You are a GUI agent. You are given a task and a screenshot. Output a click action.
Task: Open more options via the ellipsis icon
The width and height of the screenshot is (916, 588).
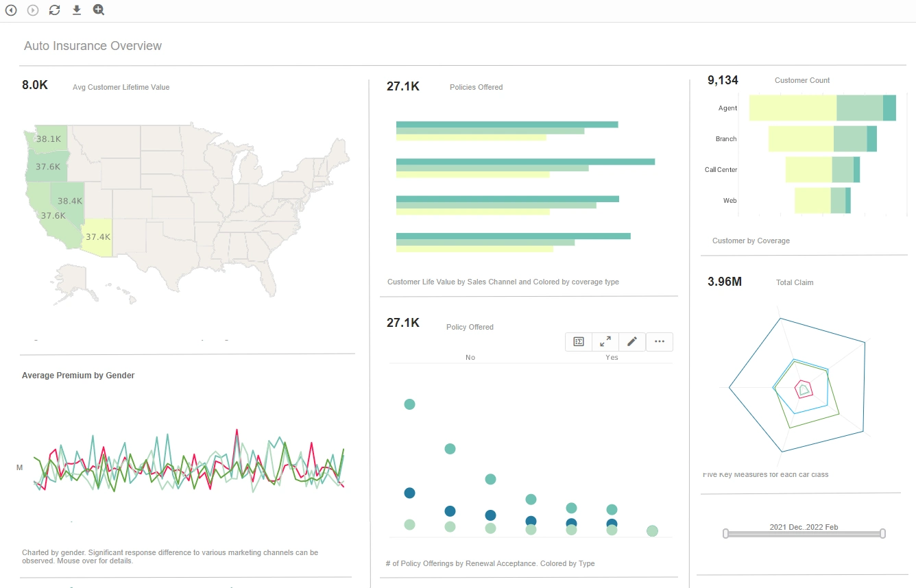click(660, 341)
